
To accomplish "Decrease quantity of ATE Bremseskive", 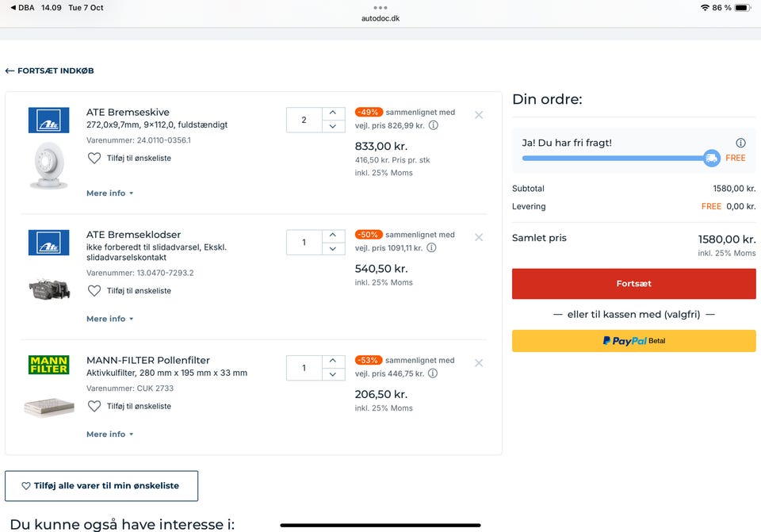I will [333, 126].
